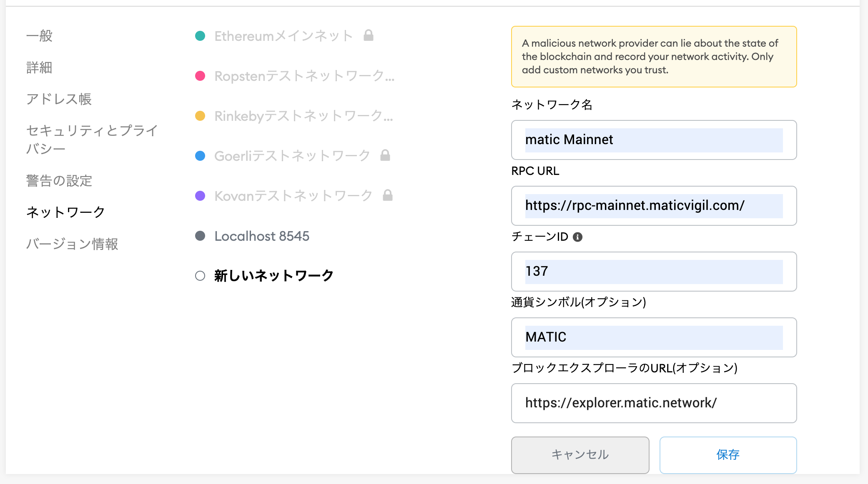This screenshot has height=484, width=868.
Task: Click the gray dot for Localhost 8545
Action: point(200,236)
